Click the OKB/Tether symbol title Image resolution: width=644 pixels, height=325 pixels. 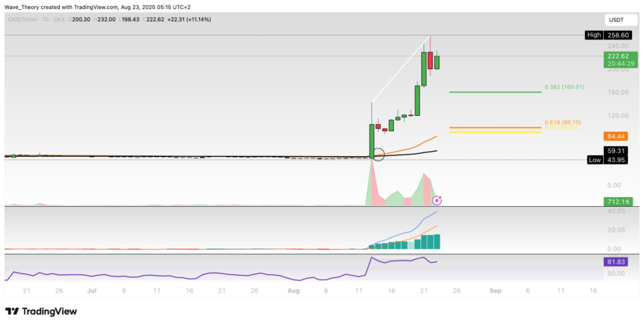pos(36,19)
